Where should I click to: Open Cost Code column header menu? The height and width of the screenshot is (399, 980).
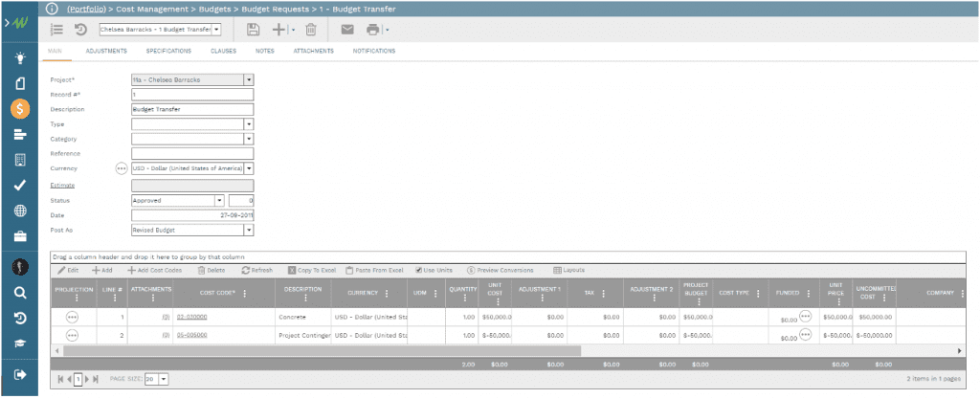pyautogui.click(x=244, y=294)
